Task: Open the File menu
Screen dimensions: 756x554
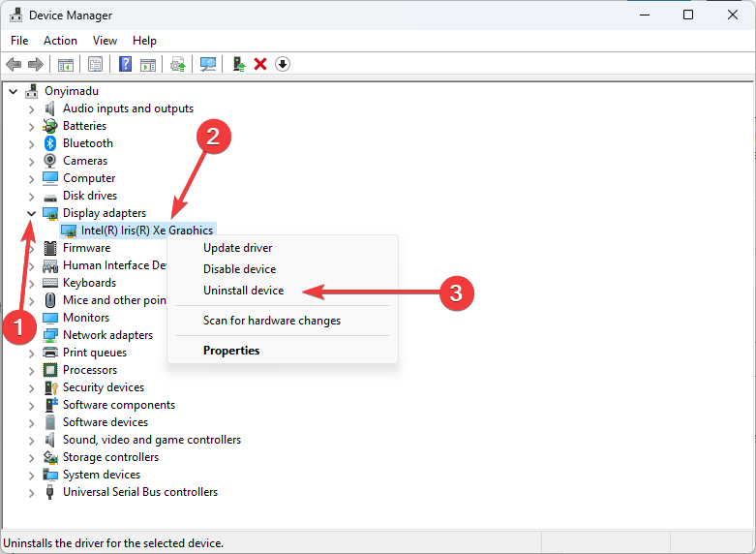Action: pos(19,41)
